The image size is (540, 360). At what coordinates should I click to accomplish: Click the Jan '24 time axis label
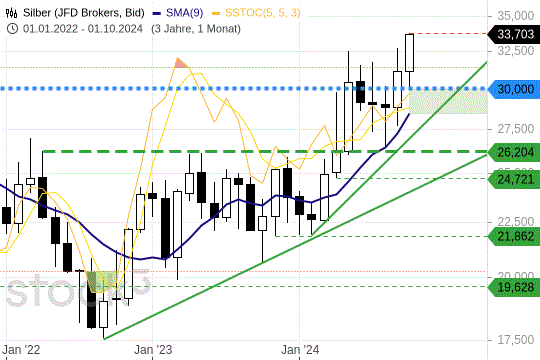coord(300,350)
